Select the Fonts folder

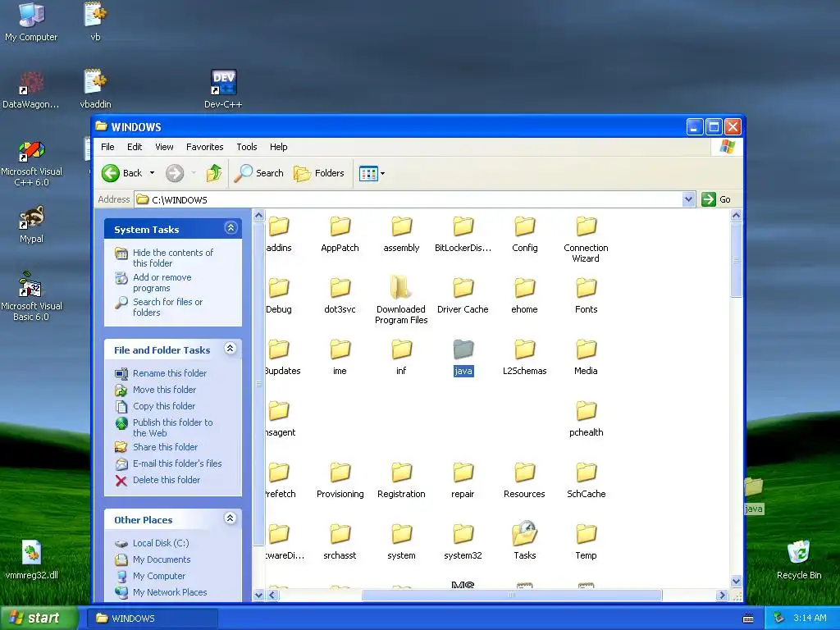pos(586,295)
